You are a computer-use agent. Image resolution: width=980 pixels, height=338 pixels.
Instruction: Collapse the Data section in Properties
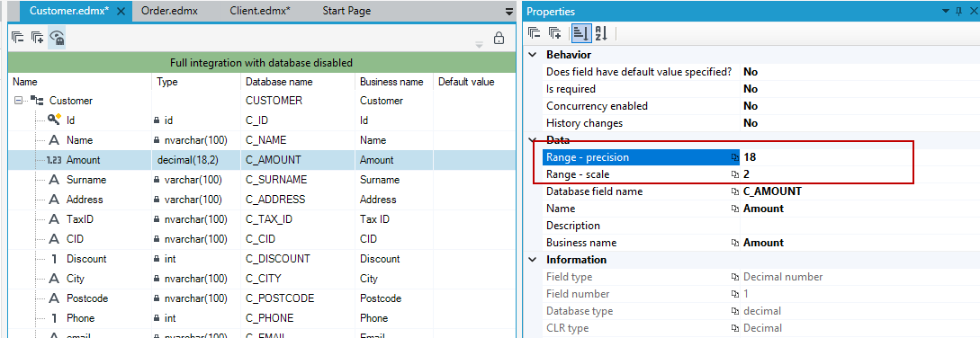click(x=533, y=140)
